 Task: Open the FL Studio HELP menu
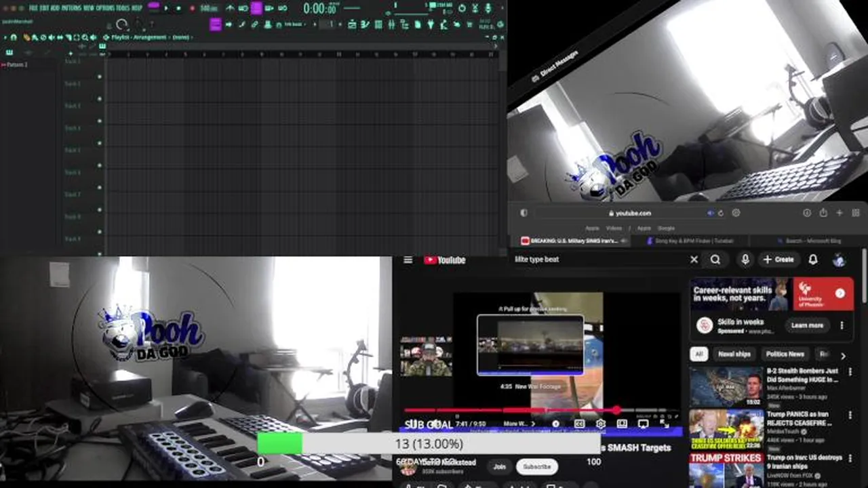(137, 7)
